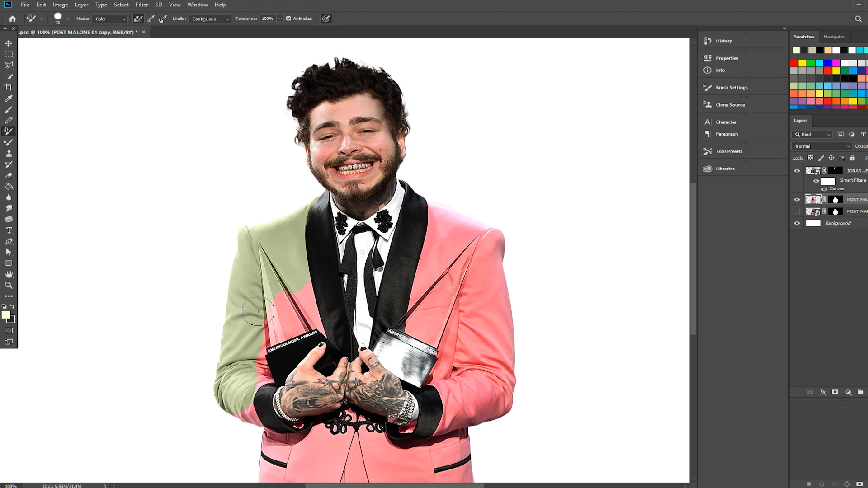Select the Horizontal Type tool
Screen dimensions: 868x488
(8, 230)
